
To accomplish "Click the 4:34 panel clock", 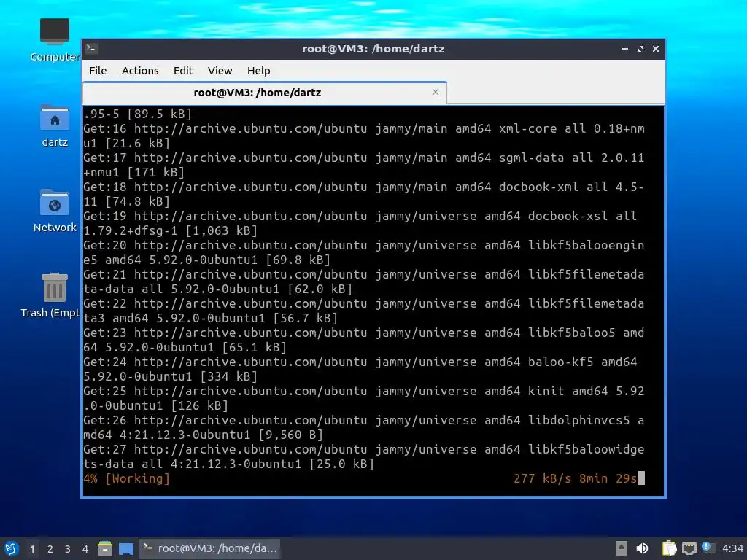I will pos(732,548).
